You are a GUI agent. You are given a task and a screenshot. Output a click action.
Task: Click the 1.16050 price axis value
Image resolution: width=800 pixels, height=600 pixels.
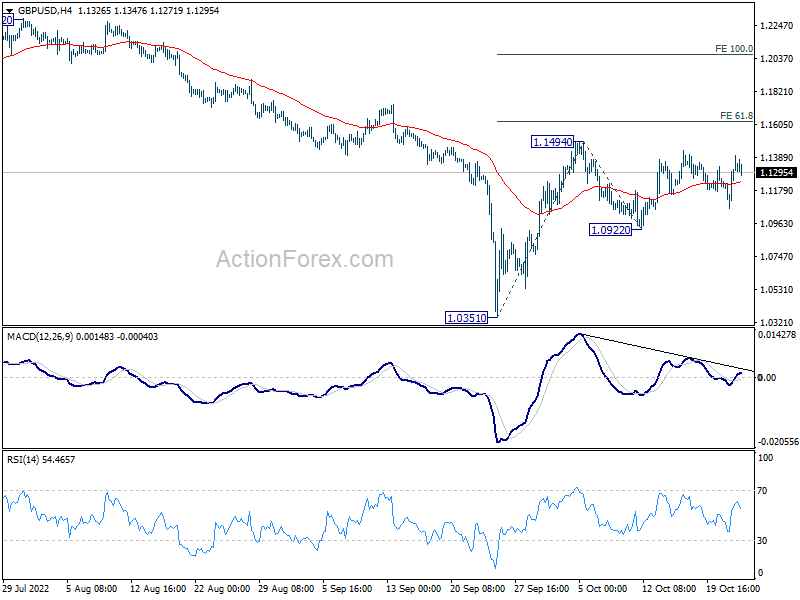pos(777,124)
